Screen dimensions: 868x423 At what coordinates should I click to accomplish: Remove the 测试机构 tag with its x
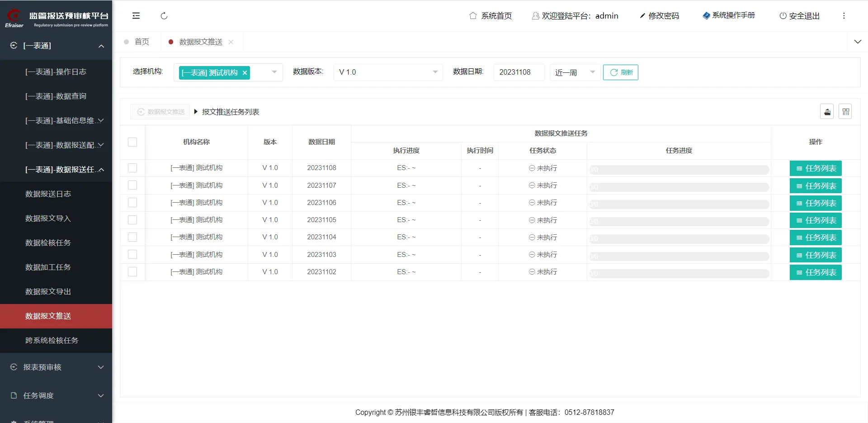tap(245, 73)
